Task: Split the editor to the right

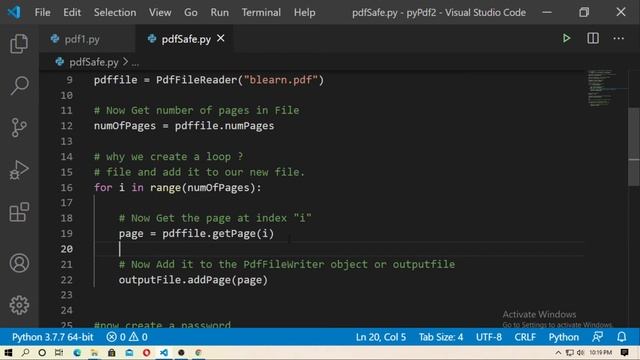Action: point(593,38)
